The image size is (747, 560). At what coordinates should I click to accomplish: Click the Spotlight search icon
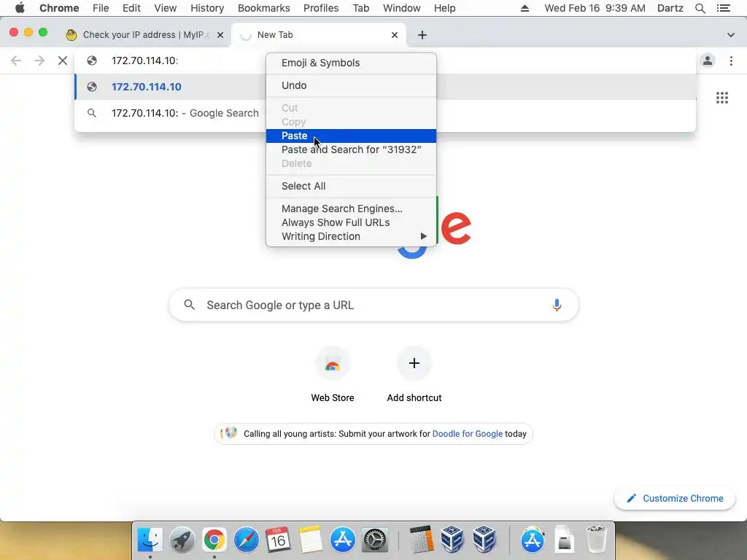[x=700, y=8]
